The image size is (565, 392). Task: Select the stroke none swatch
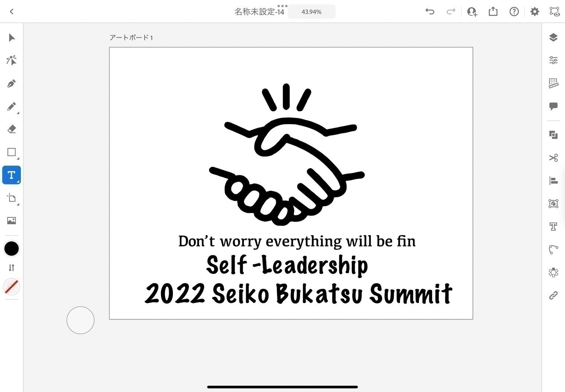coord(11,287)
